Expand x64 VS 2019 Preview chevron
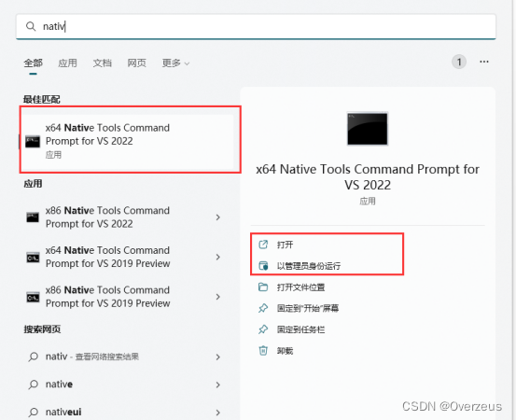This screenshot has height=420, width=516. tap(217, 257)
